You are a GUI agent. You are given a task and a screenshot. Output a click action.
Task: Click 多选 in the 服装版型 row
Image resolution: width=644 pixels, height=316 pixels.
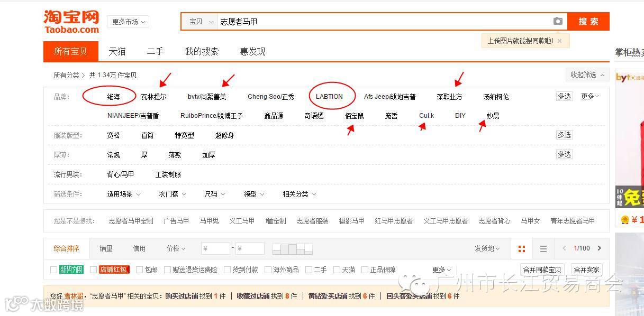(x=564, y=135)
